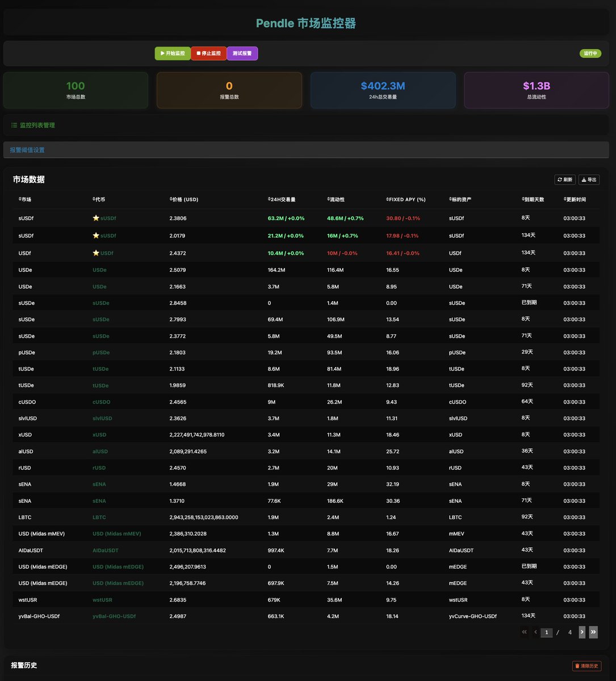616x681 pixels.
Task: Open green USD (Midas mMEV) token link
Action: [x=117, y=534]
